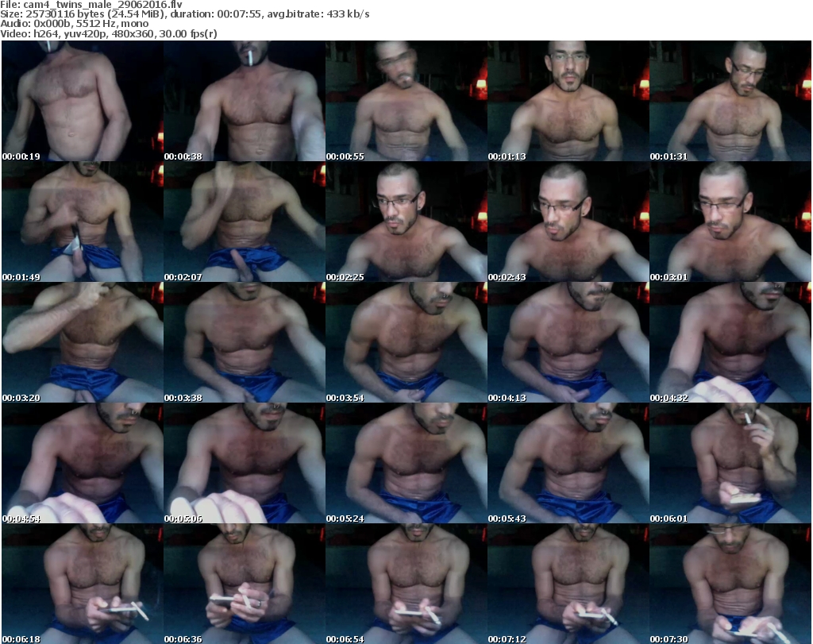Open the thumbnail with timestamp 00:02:43
Image resolution: width=813 pixels, height=644 pixels.
(568, 222)
